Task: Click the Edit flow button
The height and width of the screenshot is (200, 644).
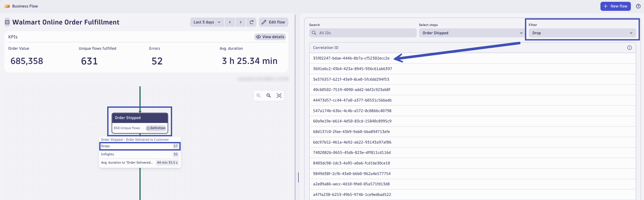Action: [273, 22]
